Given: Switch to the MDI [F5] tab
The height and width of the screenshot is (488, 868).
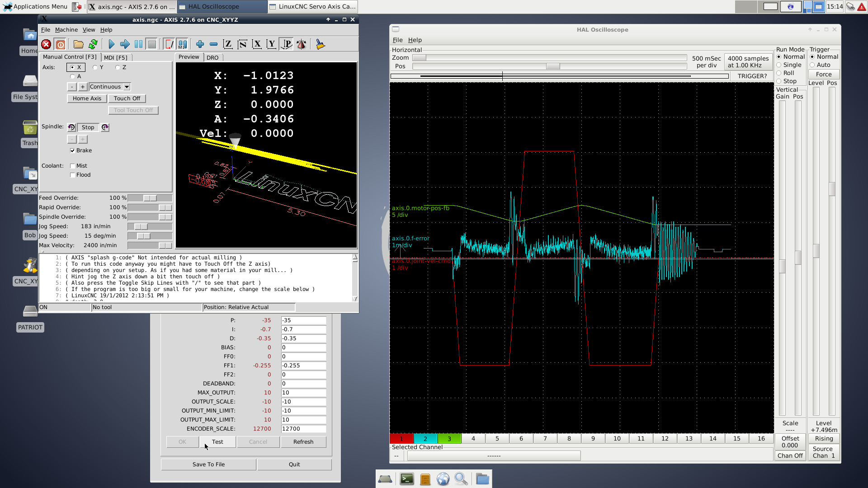Looking at the screenshot, I should click(x=116, y=57).
